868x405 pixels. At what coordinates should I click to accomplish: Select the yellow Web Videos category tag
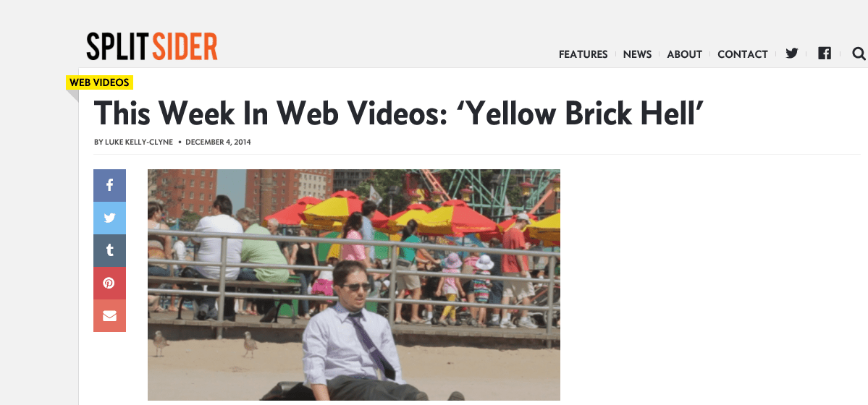point(100,82)
